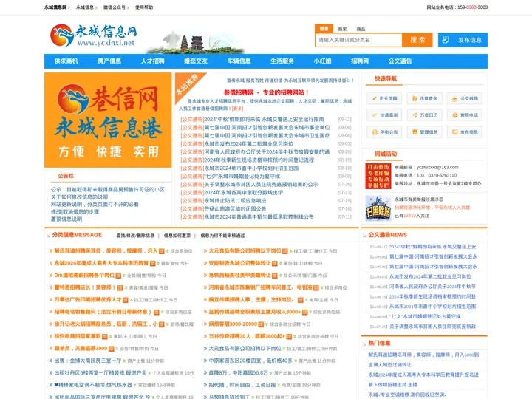Open 违章查询 quick navigation button

pyautogui.click(x=424, y=98)
